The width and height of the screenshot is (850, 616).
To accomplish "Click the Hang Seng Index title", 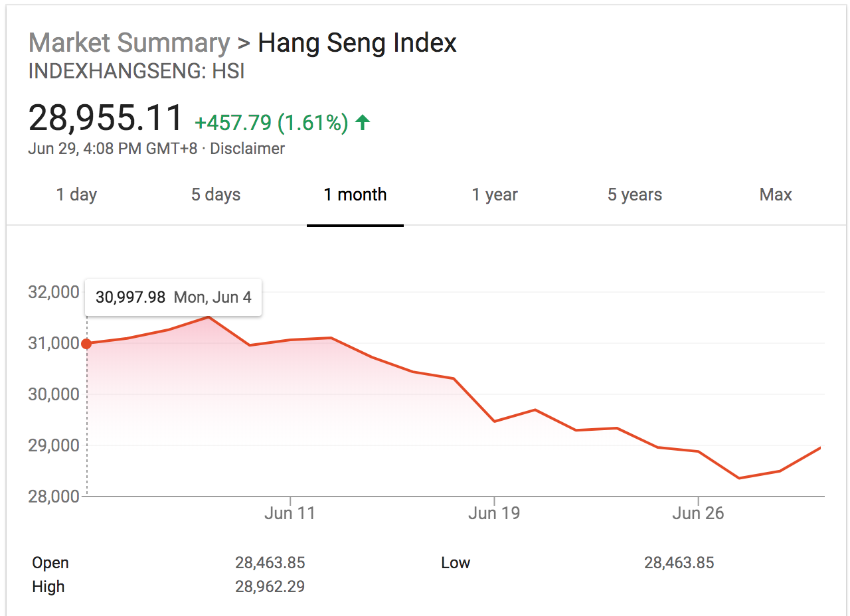I will 357,42.
